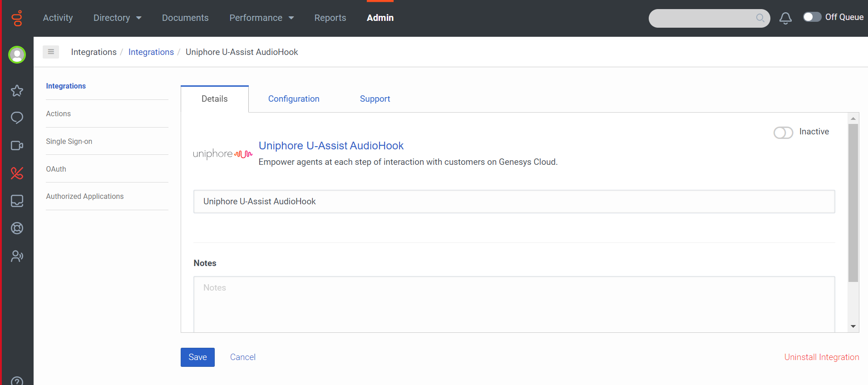This screenshot has width=868, height=385.
Task: Click the notifications bell icon
Action: 785,18
